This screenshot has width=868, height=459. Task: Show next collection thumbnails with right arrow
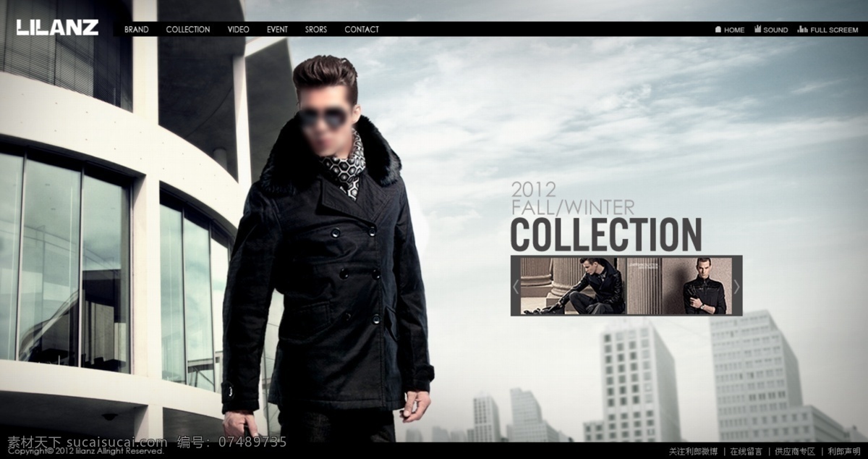pyautogui.click(x=737, y=286)
